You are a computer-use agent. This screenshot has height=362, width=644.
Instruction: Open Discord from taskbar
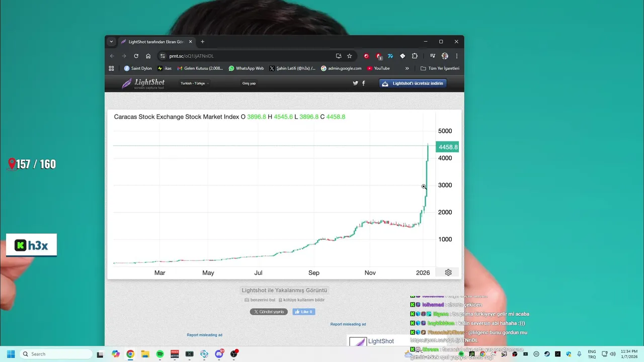click(x=219, y=354)
